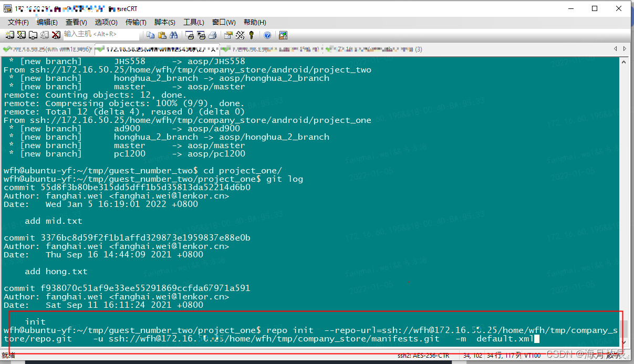Click the Copy toolbar icon
This screenshot has width=634, height=364.
click(x=151, y=35)
